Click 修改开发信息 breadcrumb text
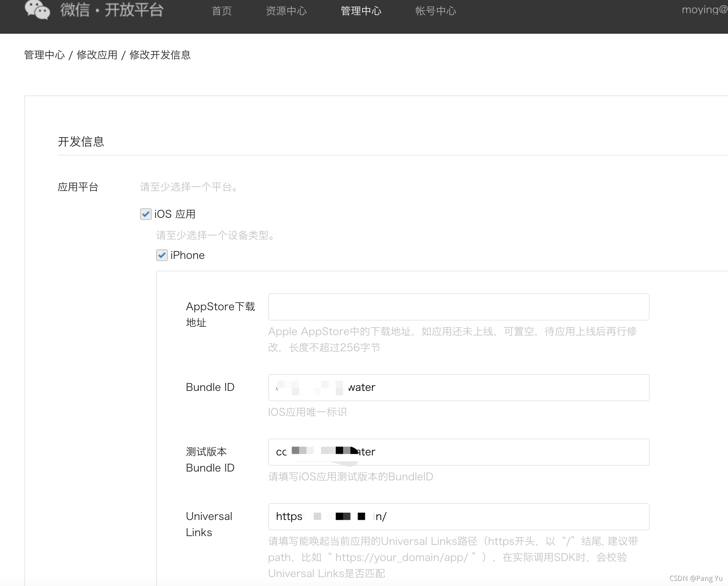Screen dimensions: 728x586 (x=160, y=55)
